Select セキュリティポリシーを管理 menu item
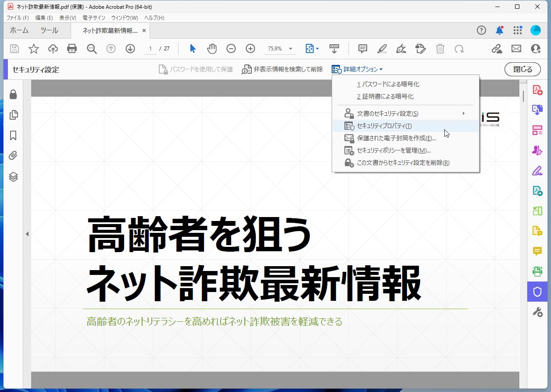The width and height of the screenshot is (551, 392). 405,150
